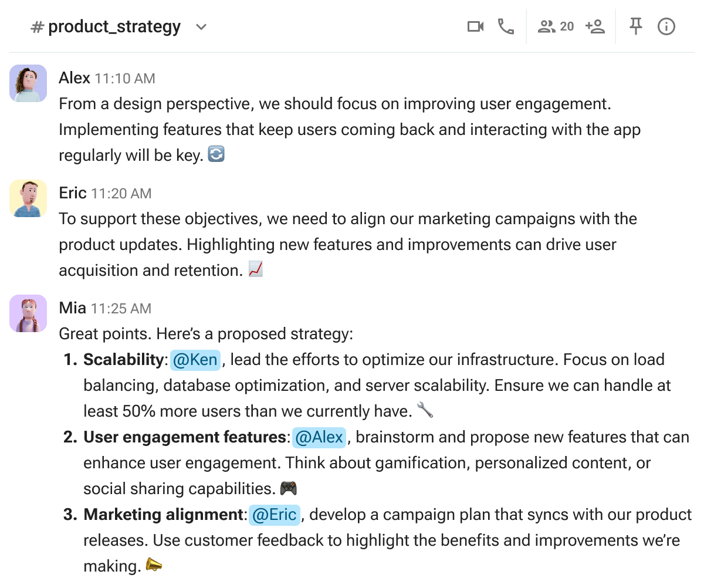
Task: Open channel details with the info icon
Action: pos(666,26)
